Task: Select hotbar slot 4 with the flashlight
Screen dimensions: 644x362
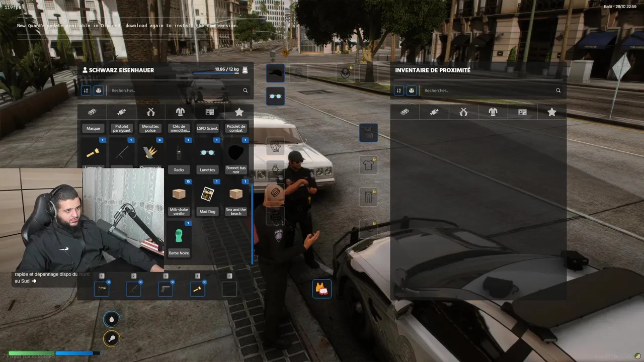Action: [197, 289]
